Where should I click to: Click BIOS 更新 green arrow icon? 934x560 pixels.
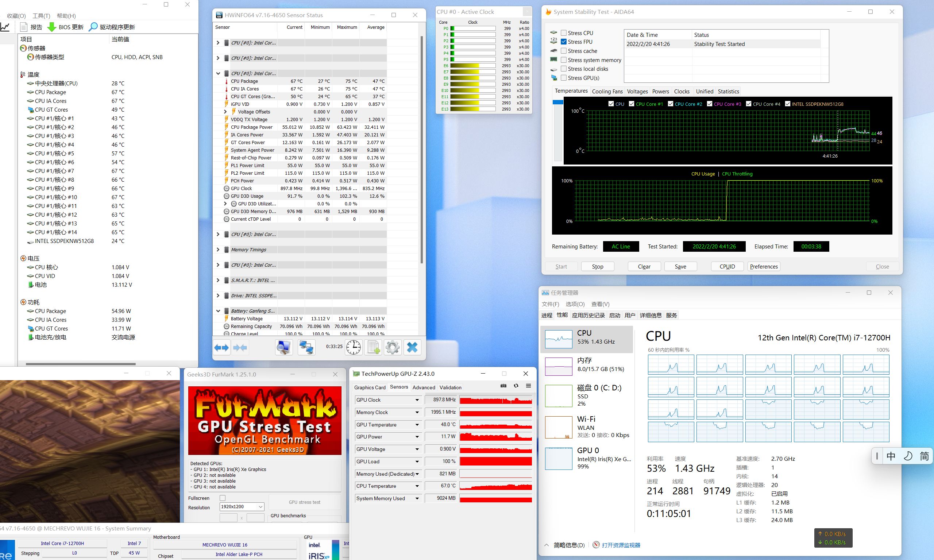point(52,27)
